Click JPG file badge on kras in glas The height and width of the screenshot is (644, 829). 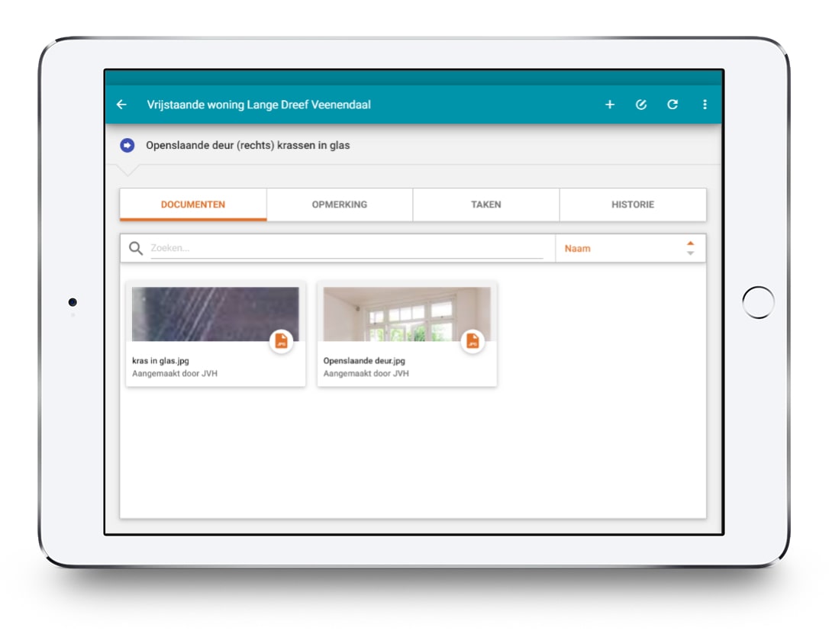pyautogui.click(x=281, y=341)
